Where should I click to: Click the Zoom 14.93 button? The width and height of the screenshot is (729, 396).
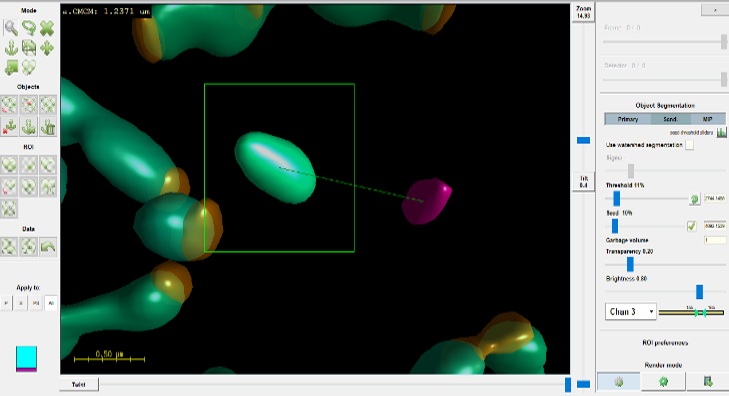583,12
